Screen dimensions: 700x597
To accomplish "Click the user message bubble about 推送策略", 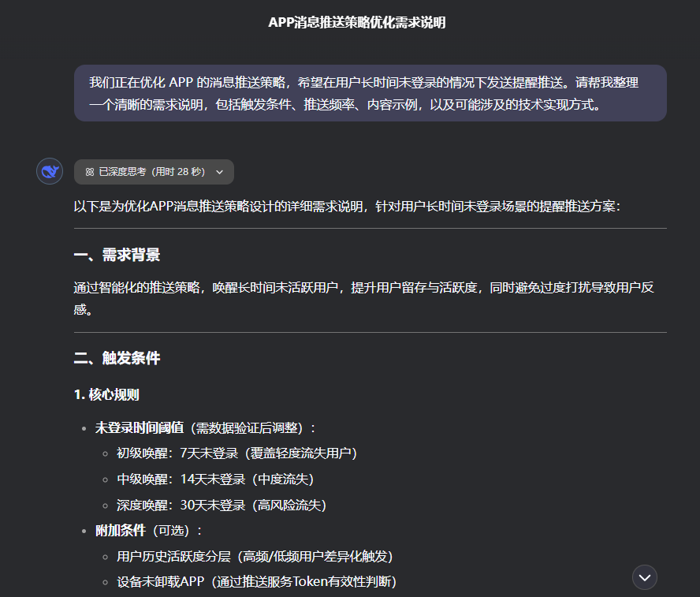I will click(x=370, y=93).
